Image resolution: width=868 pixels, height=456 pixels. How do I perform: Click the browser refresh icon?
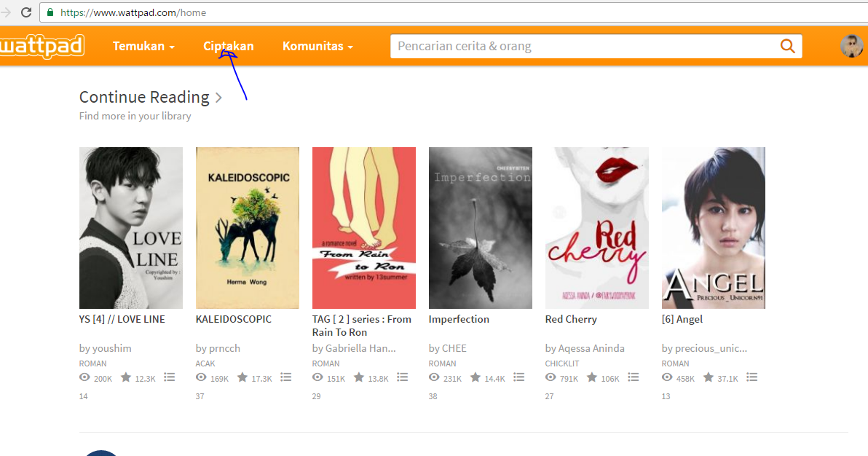click(x=25, y=12)
